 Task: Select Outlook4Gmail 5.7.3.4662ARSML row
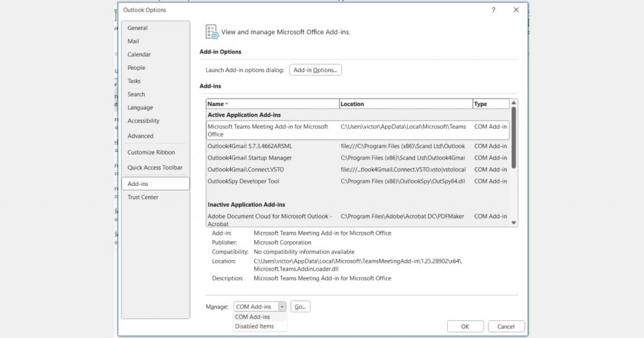(357, 146)
